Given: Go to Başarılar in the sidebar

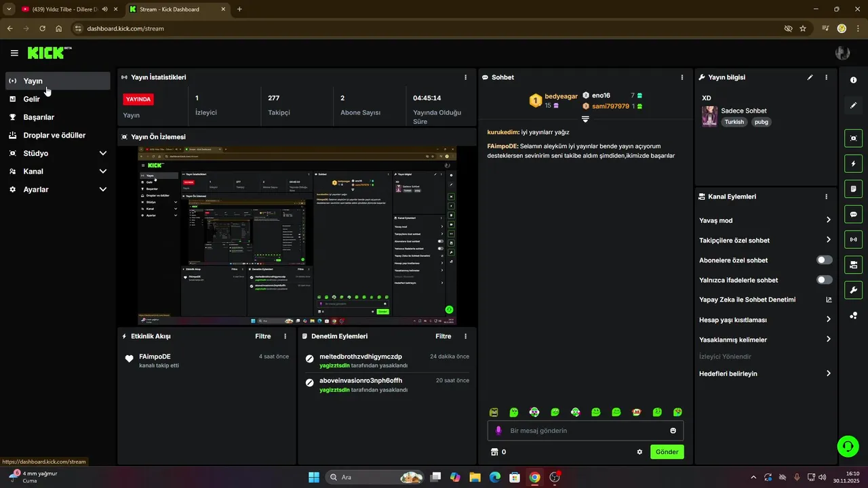Looking at the screenshot, I should pos(58,117).
